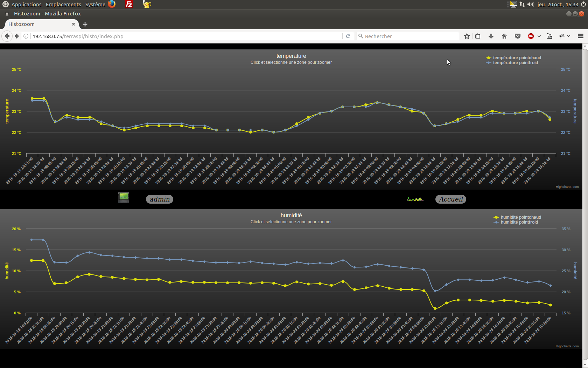The image size is (588, 368).
Task: Click the YouTube extension icon
Action: [x=549, y=36]
